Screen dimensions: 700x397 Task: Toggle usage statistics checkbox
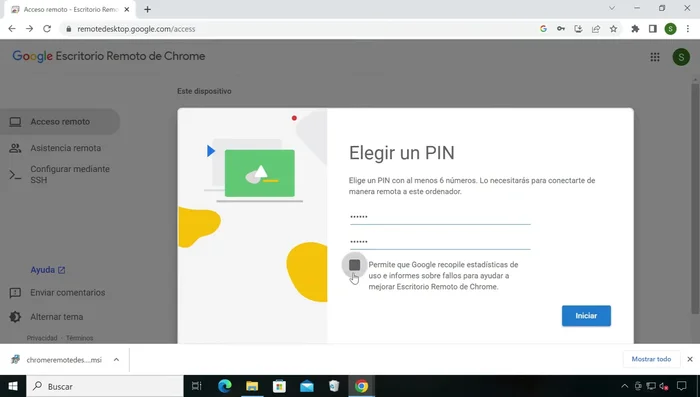(354, 265)
